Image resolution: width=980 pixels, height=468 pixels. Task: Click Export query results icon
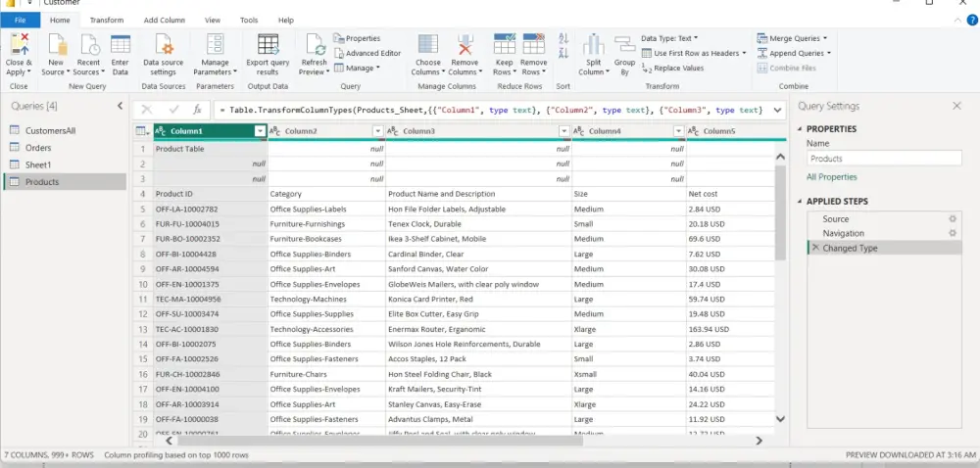tap(268, 46)
